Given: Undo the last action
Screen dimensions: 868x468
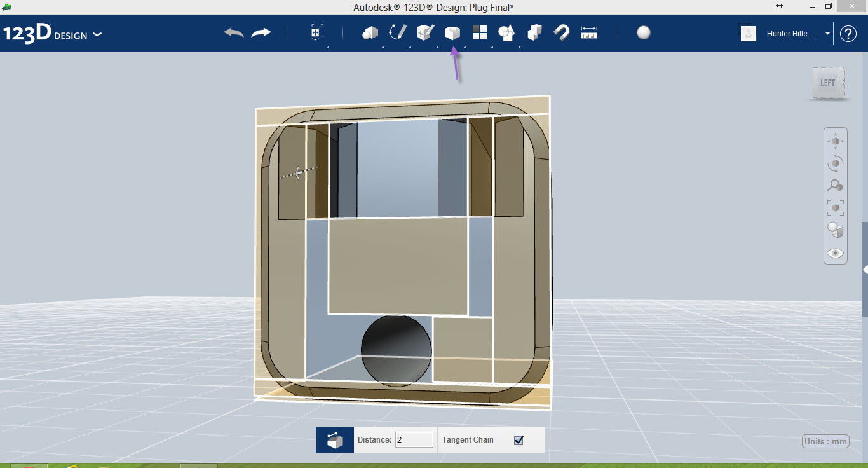Looking at the screenshot, I should (x=233, y=33).
